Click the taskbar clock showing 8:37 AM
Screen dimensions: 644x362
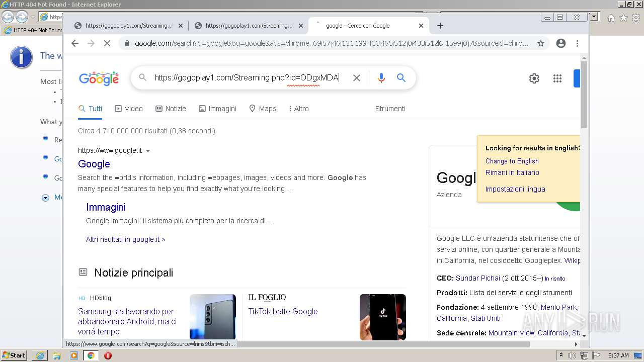(618, 355)
